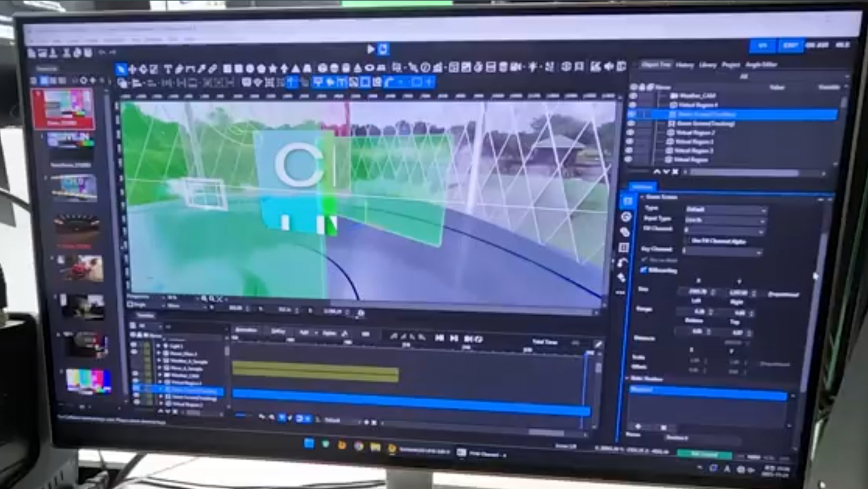Switch to the Project tab

(x=730, y=65)
